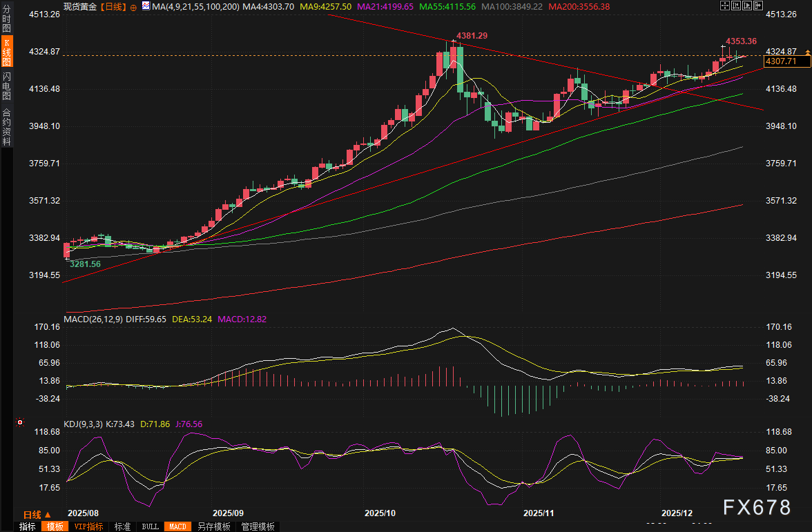Click the orange 4307.71 current price tag
Viewport: 812px width, 532px height.
(x=781, y=62)
